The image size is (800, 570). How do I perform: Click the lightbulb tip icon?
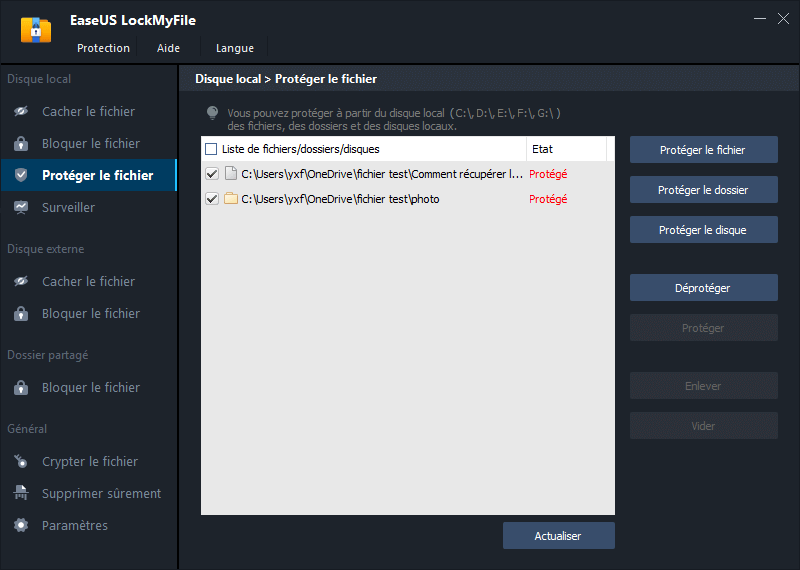(212, 113)
